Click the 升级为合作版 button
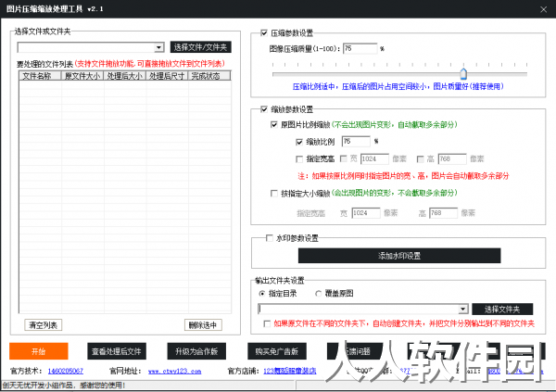The width and height of the screenshot is (556, 392). (x=196, y=351)
